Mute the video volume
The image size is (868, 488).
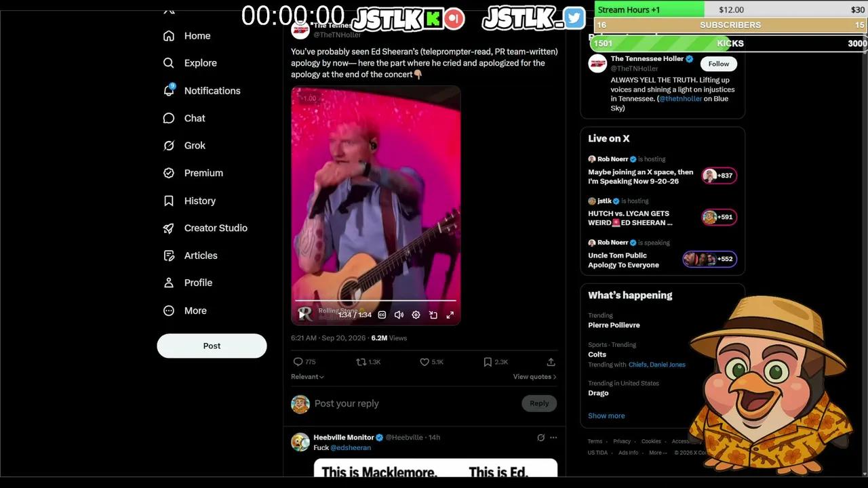click(x=399, y=314)
